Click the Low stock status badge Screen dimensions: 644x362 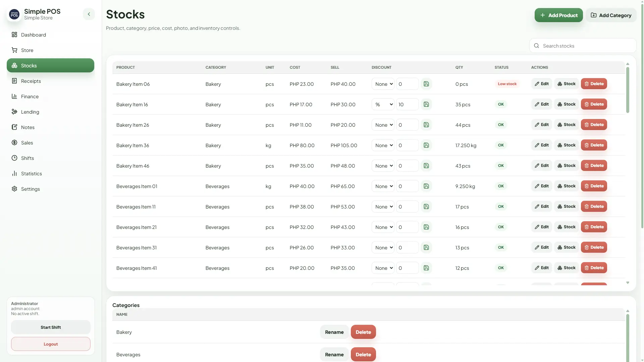tap(507, 84)
